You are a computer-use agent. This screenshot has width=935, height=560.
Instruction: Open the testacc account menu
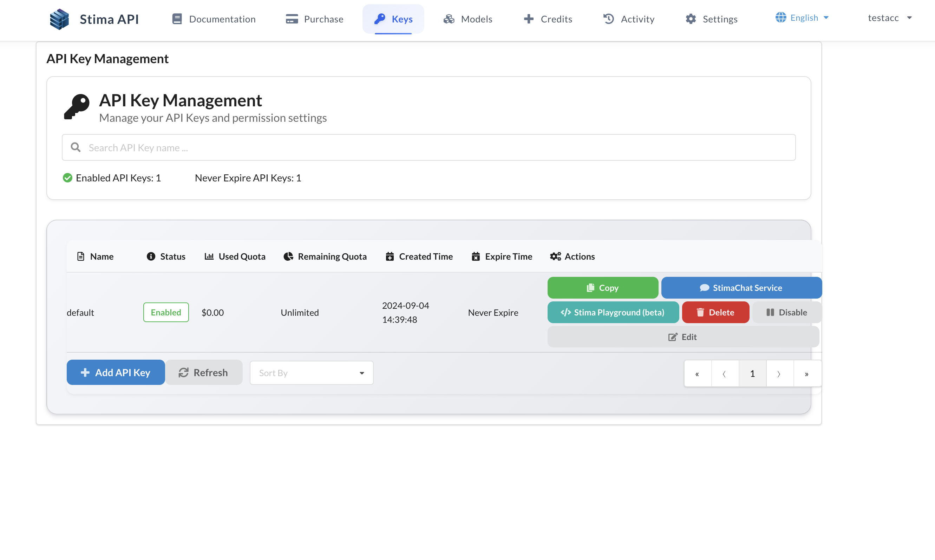[x=889, y=18]
